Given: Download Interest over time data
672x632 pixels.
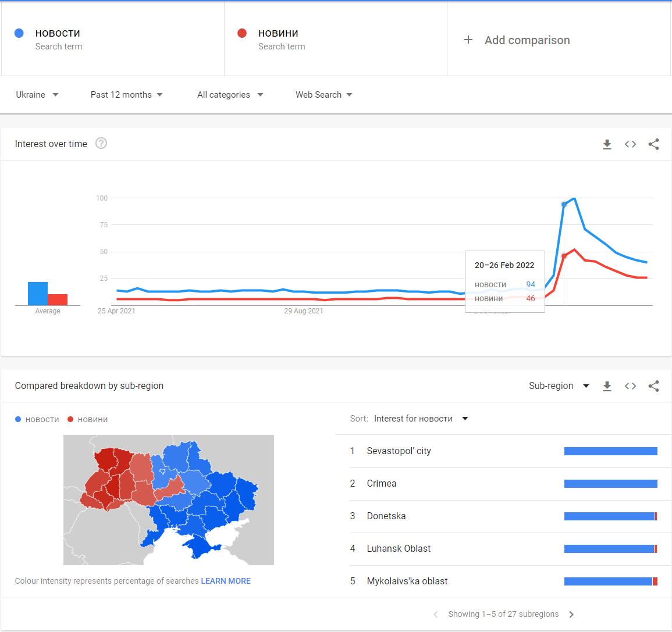Looking at the screenshot, I should pos(607,144).
